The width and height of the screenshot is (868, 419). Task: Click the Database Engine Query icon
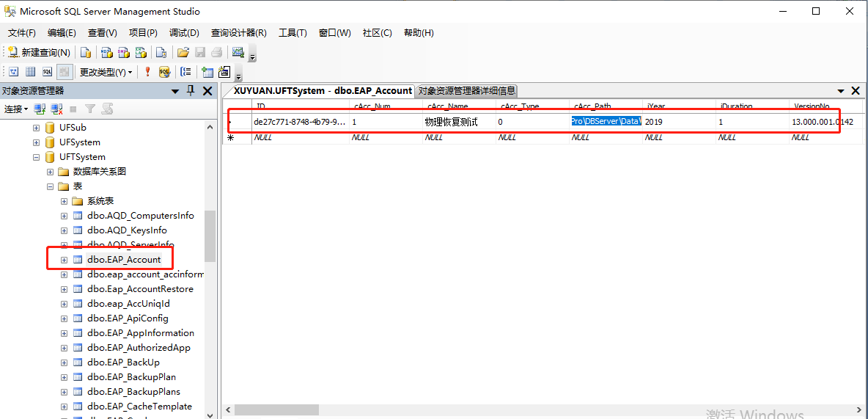click(x=86, y=53)
